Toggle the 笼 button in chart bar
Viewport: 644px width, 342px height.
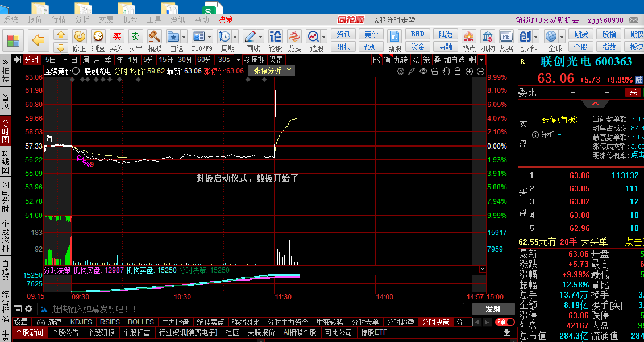coord(427,60)
